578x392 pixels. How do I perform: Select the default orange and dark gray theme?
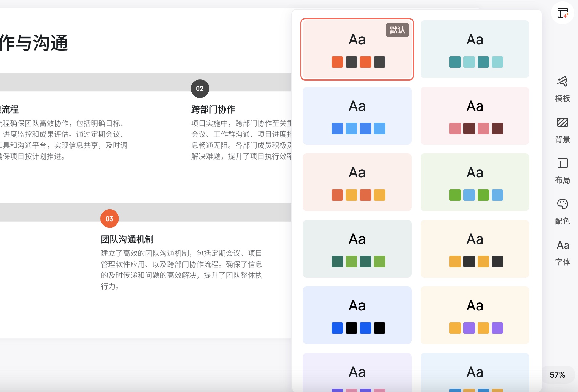tap(357, 49)
